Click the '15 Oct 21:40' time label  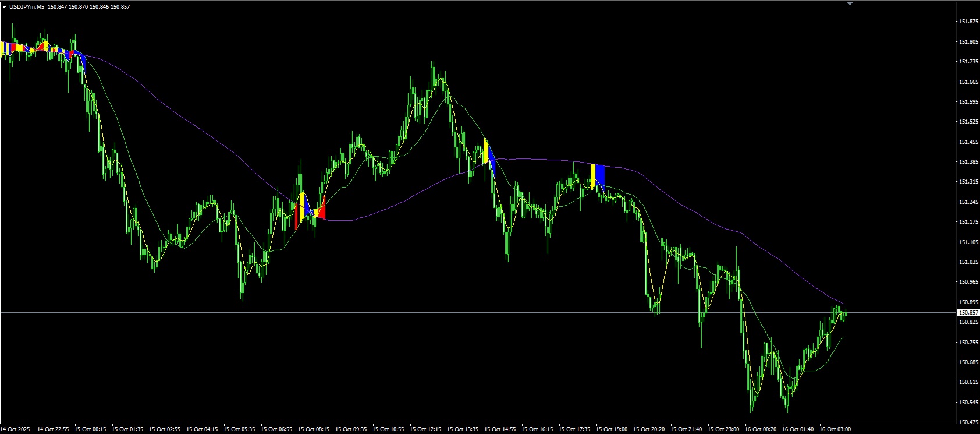click(x=686, y=429)
